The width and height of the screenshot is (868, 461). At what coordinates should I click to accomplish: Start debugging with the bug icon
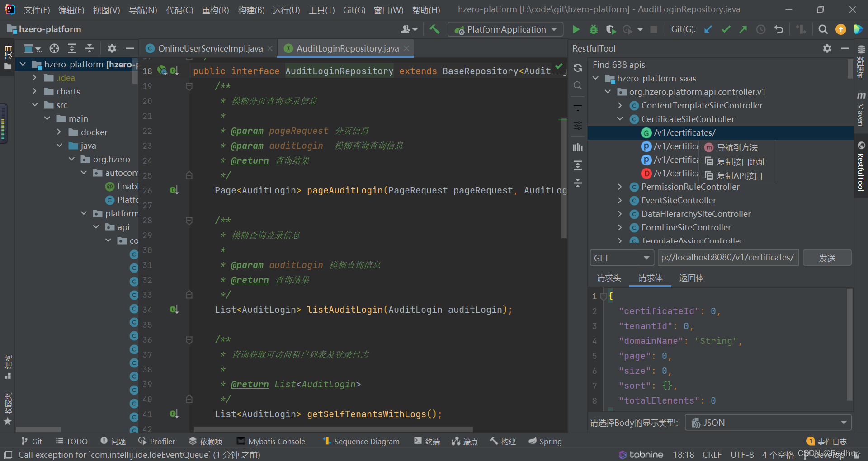tap(594, 29)
